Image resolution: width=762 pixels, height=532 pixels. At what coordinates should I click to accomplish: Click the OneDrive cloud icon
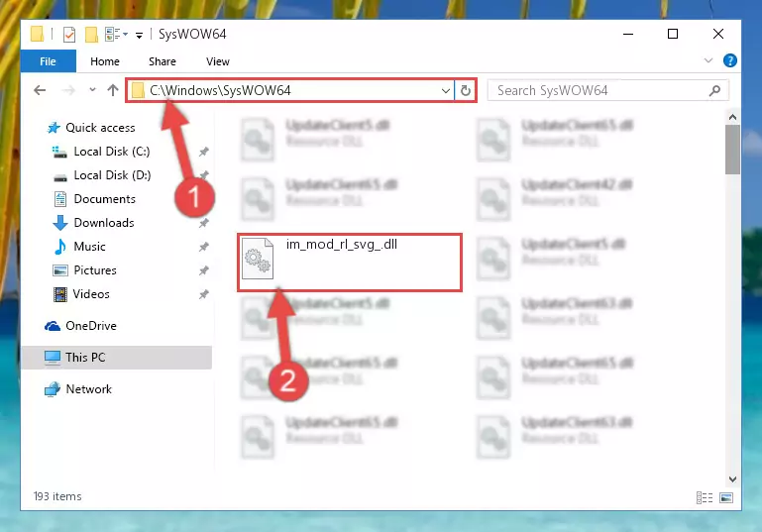point(53,326)
